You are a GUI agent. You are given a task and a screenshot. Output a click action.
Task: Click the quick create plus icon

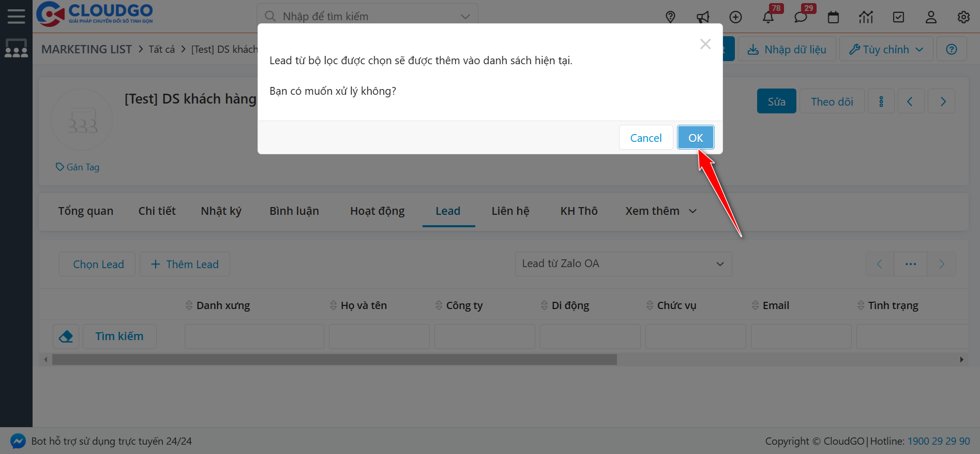(735, 17)
